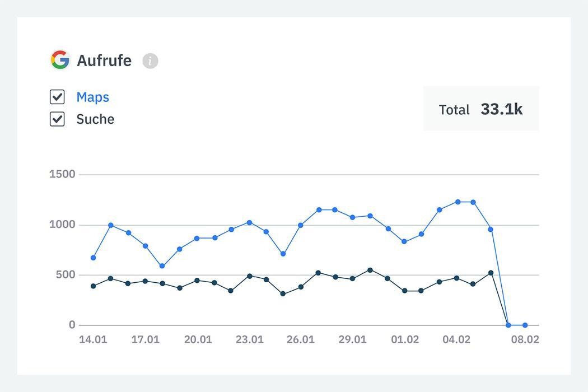Click the Suche data point above 23.01
The height and width of the screenshot is (392, 588).
249,276
